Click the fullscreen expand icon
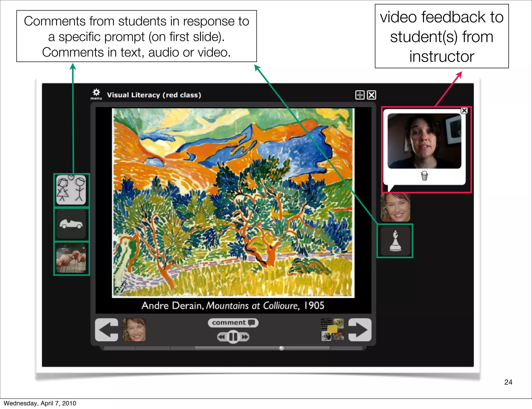532x409 pixels. tap(360, 95)
